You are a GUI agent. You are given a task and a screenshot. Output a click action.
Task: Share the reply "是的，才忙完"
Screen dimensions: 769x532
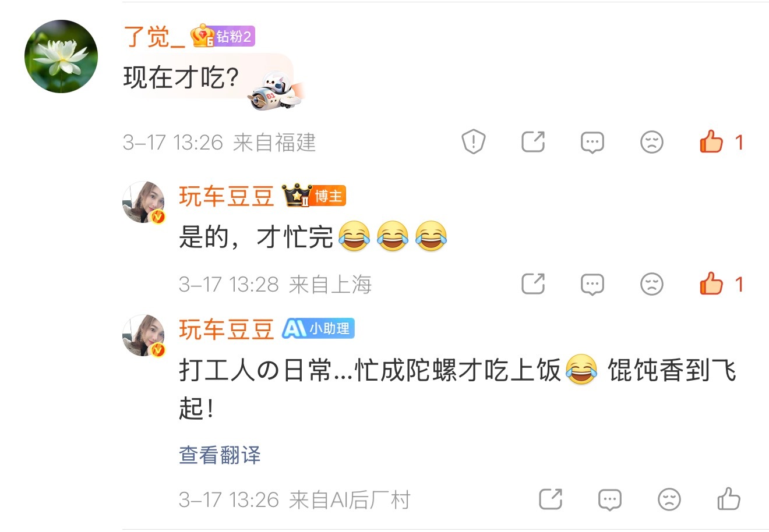point(533,284)
